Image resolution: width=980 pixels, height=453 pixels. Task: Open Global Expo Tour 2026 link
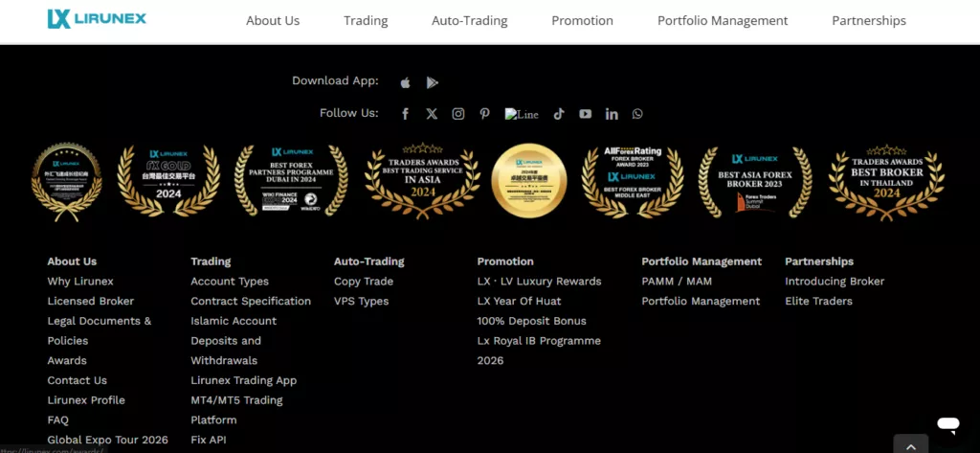(107, 440)
